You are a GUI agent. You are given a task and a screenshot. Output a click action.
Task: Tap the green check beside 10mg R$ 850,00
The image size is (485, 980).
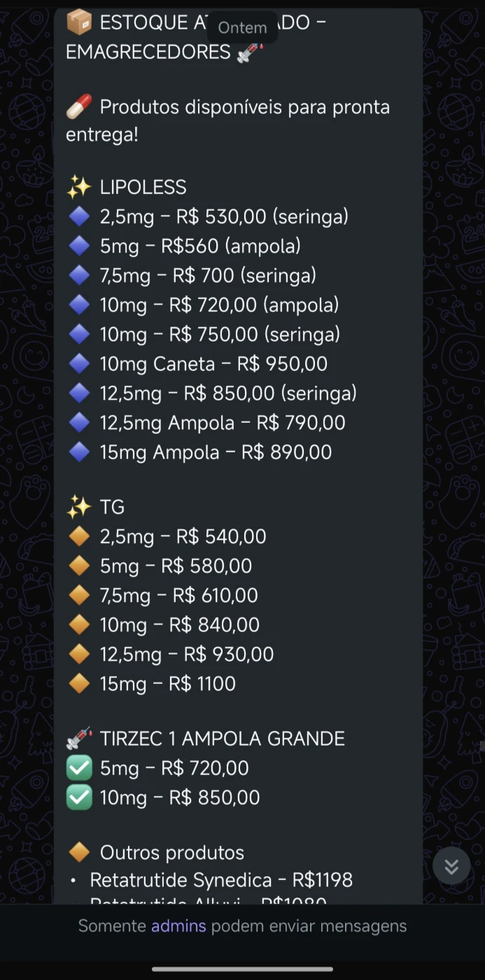pyautogui.click(x=79, y=798)
